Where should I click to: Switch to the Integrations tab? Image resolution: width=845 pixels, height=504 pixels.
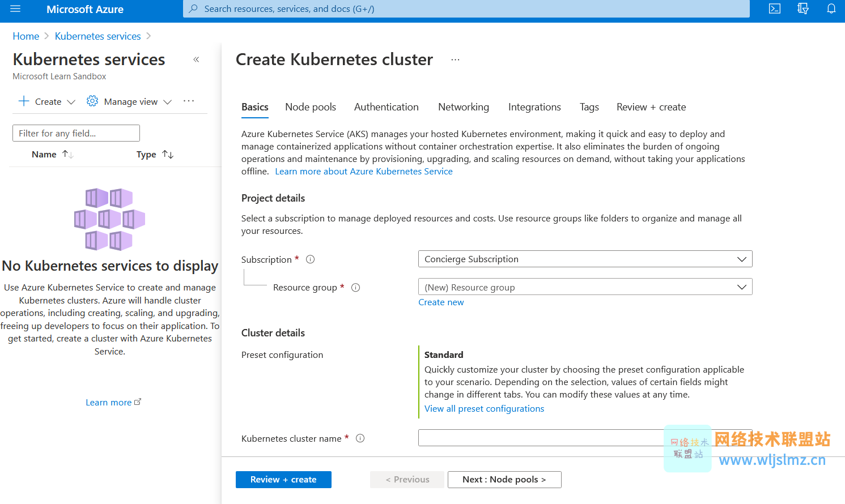tap(534, 107)
